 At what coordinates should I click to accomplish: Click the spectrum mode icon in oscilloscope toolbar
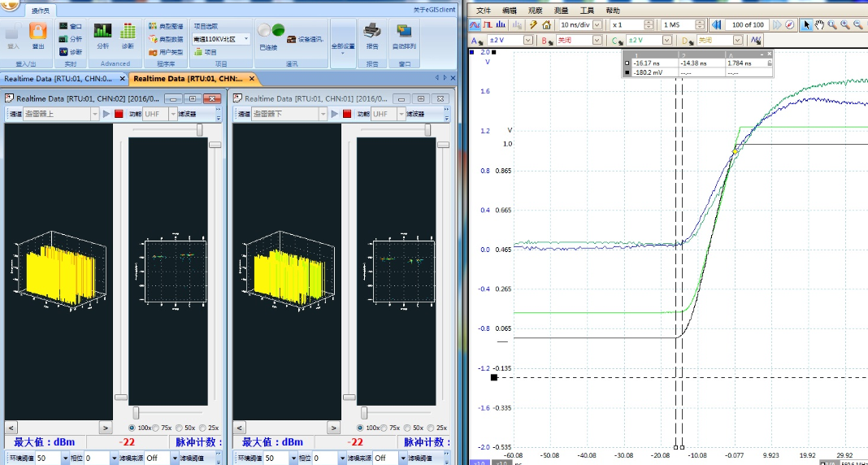tap(501, 25)
